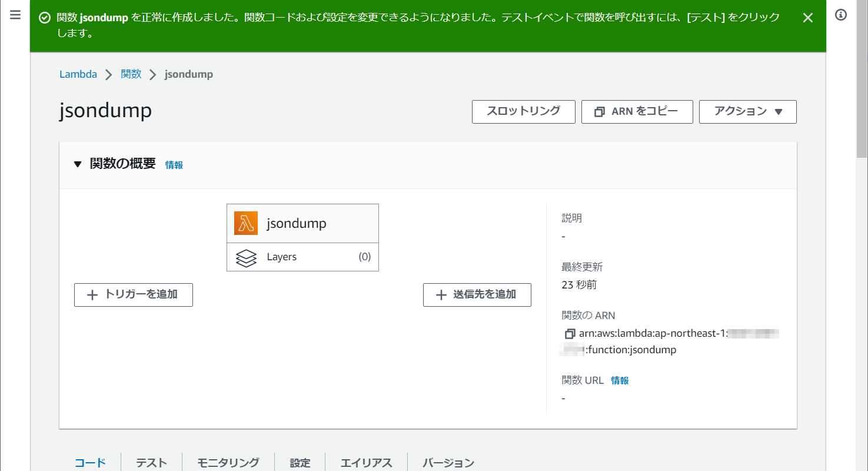The image size is (868, 471).
Task: Dismiss the green success banner
Action: 808,18
